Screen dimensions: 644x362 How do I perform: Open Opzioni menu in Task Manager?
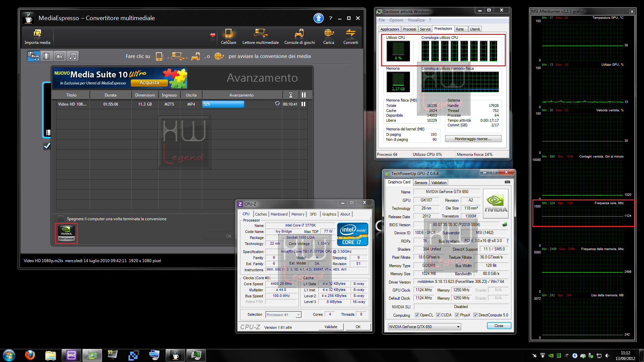pos(396,20)
